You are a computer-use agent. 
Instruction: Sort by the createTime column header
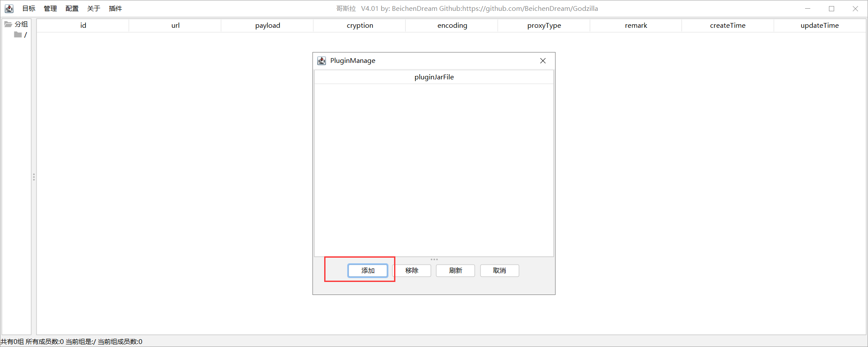(728, 26)
